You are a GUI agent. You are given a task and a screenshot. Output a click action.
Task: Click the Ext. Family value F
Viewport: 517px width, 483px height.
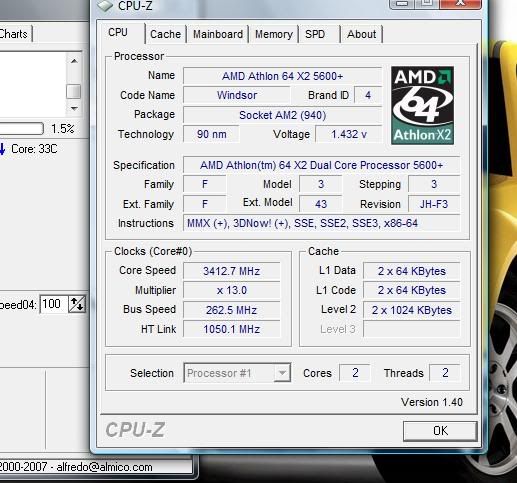[x=205, y=204]
